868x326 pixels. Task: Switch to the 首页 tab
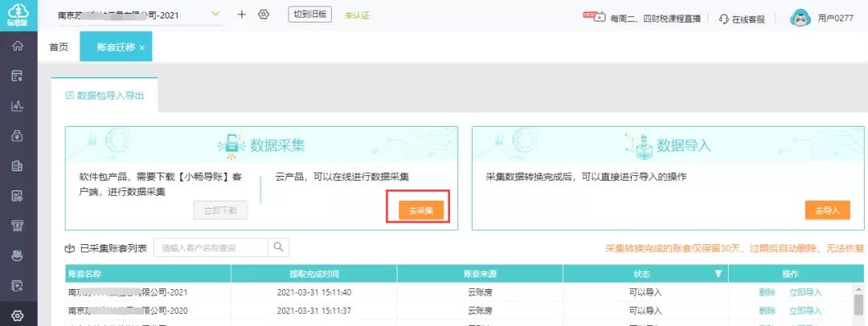click(59, 47)
